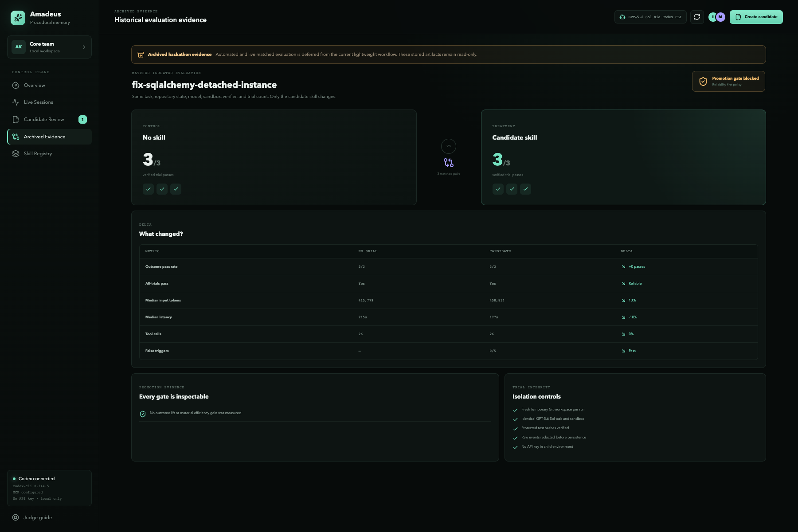The image size is (798, 532).
Task: Click the fix-sqlalchemy-detached-instance heading
Action: pos(204,85)
